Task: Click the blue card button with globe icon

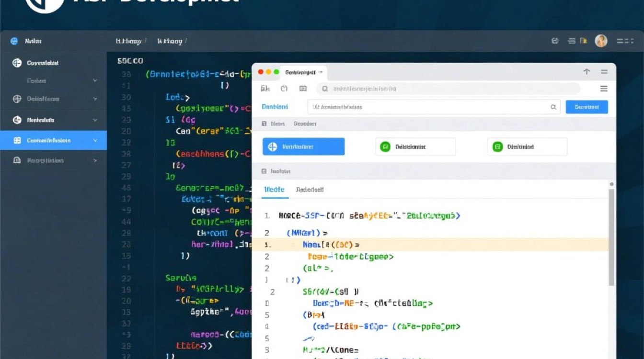Action: click(303, 147)
